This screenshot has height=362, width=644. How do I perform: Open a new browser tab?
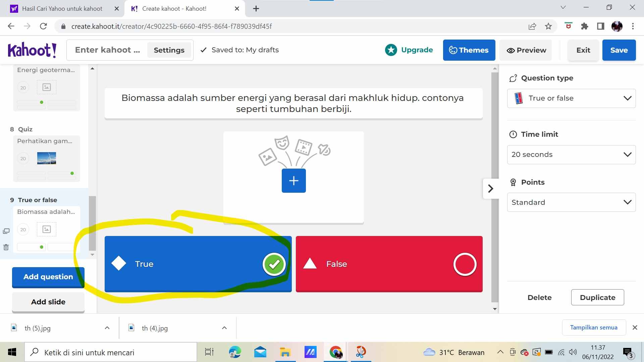[x=256, y=9]
